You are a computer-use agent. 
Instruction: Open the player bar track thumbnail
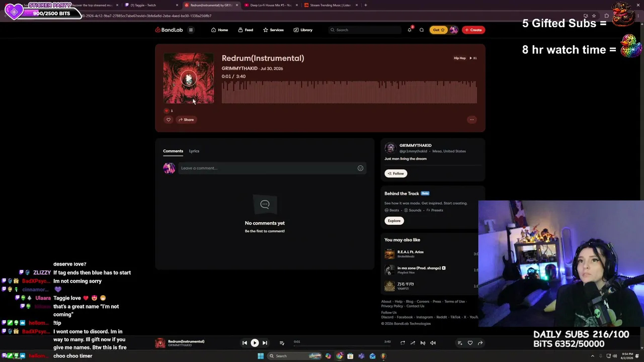[x=160, y=343]
